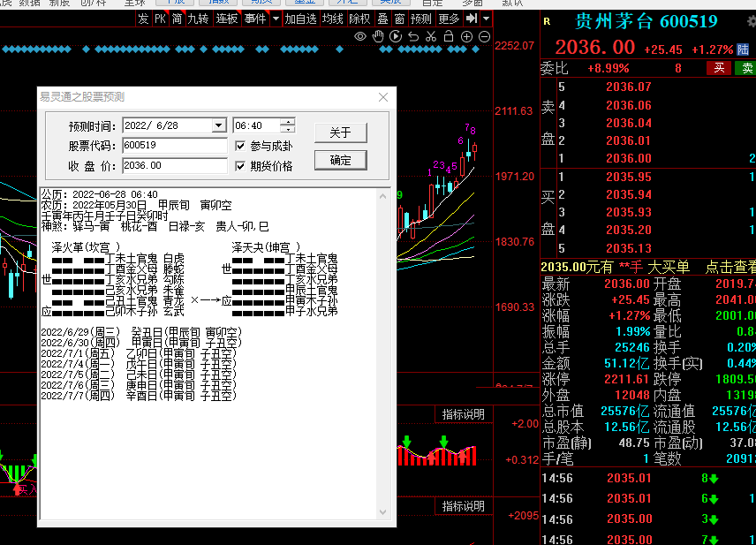The width and height of the screenshot is (756, 545).
Task: Click the 06:40 time field
Action: [256, 125]
